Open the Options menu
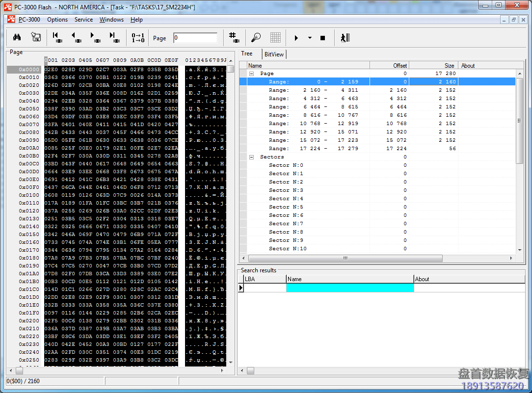The height and width of the screenshot is (393, 532). (57, 20)
